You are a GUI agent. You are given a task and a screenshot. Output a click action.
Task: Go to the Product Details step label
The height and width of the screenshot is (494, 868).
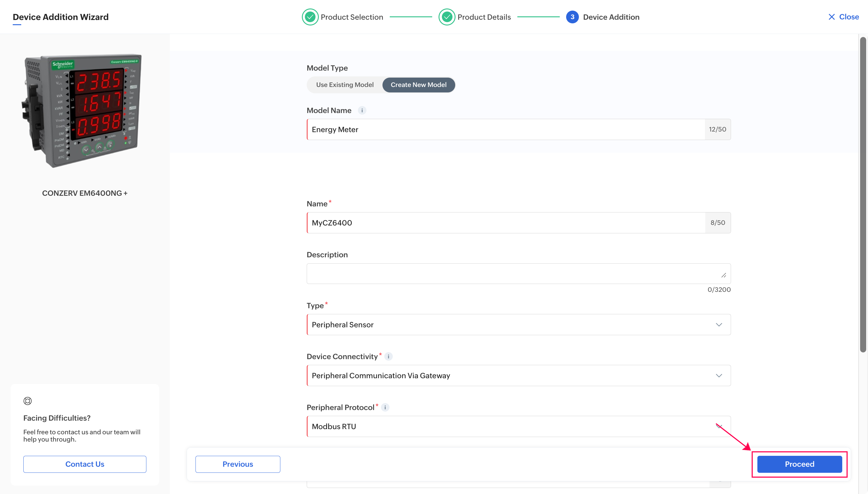tap(484, 17)
